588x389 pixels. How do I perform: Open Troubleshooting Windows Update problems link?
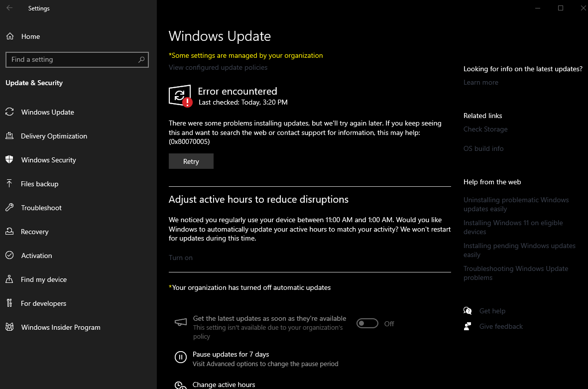tap(516, 273)
